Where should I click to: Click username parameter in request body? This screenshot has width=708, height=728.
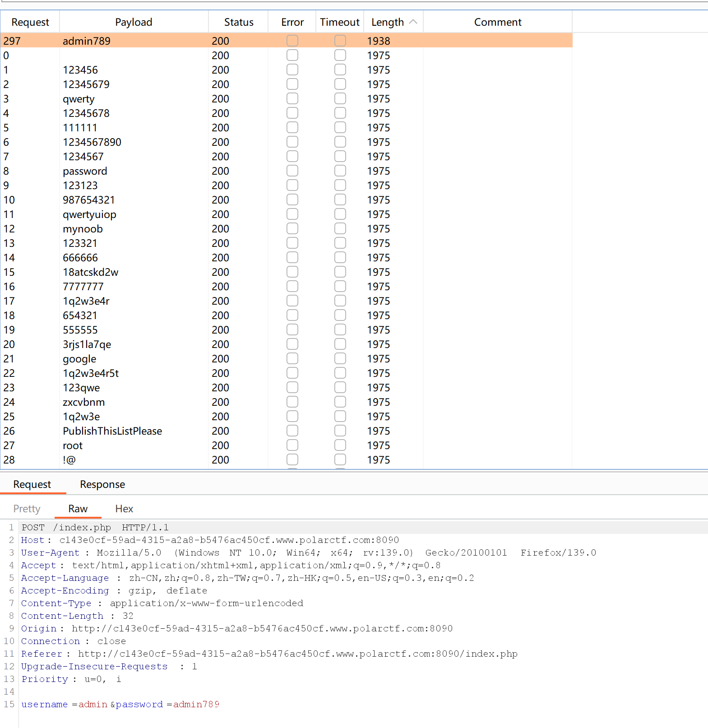pos(44,704)
